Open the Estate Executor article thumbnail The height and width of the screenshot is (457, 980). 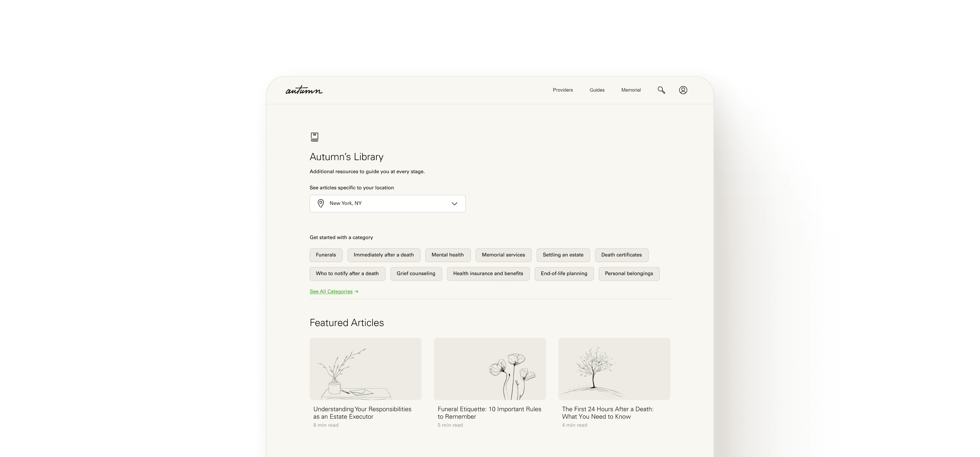pyautogui.click(x=366, y=369)
